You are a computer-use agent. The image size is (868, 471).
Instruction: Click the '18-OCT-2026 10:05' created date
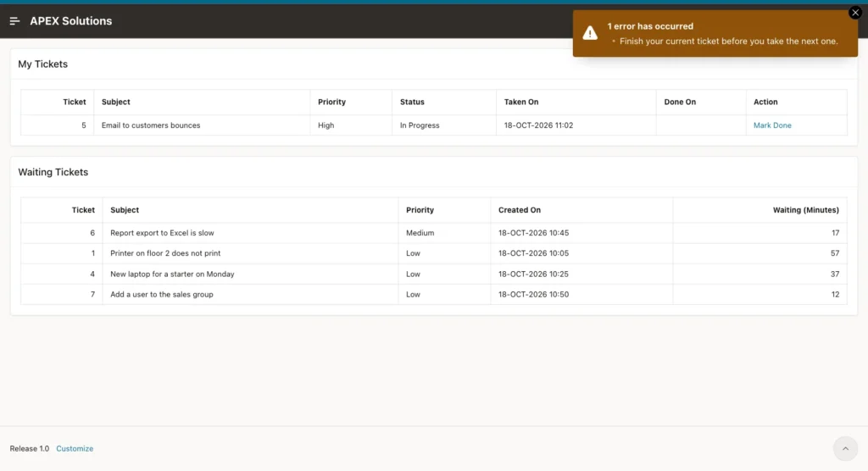pyautogui.click(x=534, y=253)
